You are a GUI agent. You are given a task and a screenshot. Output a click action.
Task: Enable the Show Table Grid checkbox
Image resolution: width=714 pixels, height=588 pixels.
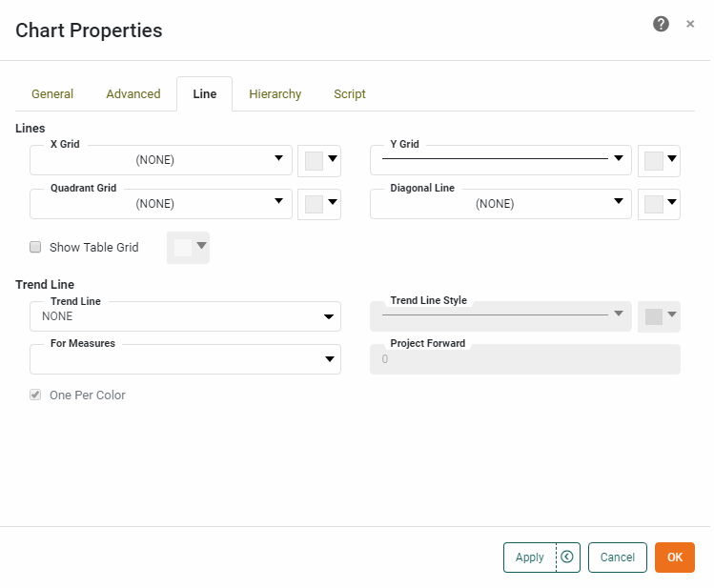(x=35, y=247)
